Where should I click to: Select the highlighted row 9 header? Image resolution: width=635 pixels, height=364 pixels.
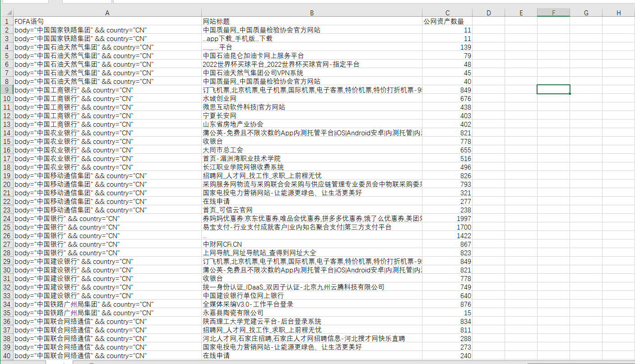[x=7, y=90]
